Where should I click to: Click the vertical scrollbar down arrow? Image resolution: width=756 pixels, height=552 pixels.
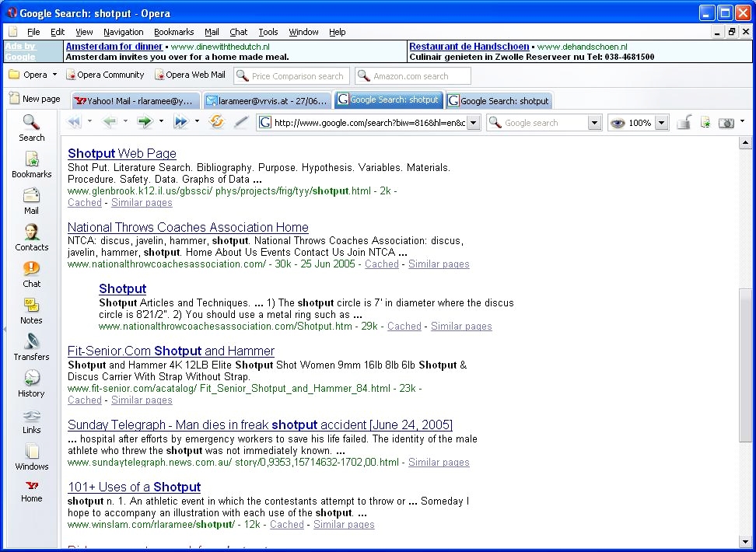tap(745, 542)
